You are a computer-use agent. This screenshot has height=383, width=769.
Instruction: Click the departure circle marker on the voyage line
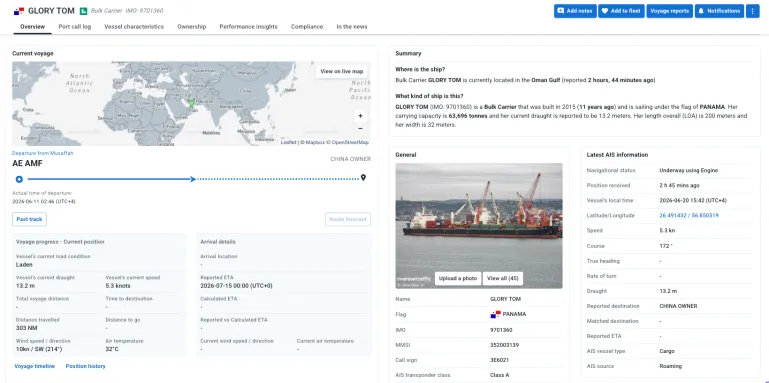point(19,179)
